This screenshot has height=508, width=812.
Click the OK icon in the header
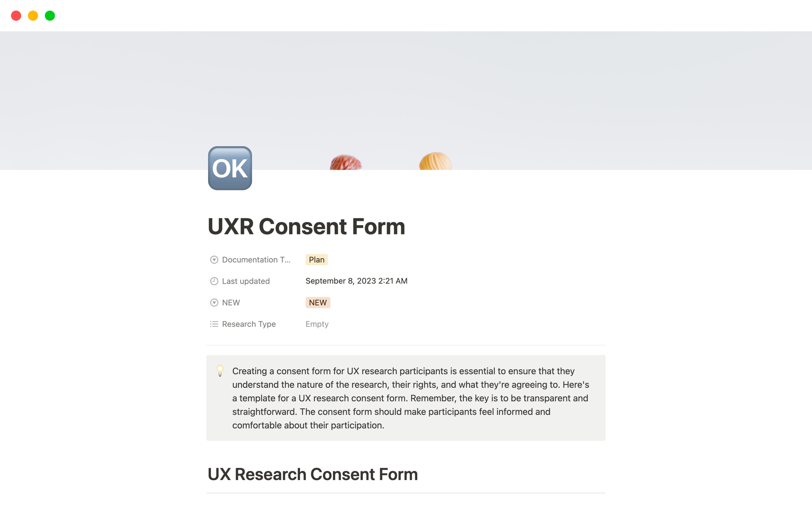click(230, 168)
